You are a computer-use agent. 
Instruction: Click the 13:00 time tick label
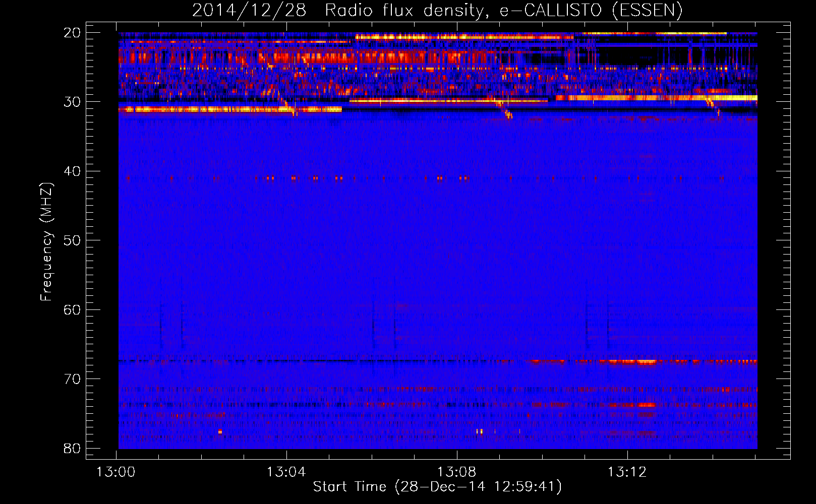[116, 472]
